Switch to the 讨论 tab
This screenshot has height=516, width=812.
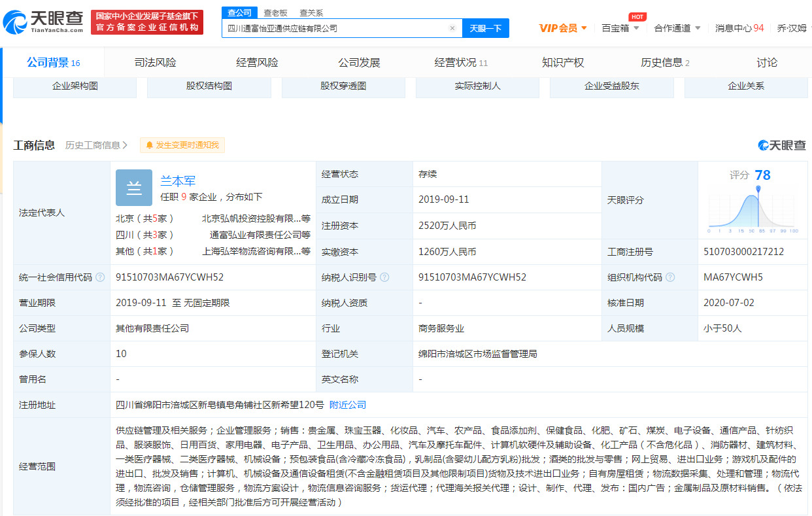[767, 63]
